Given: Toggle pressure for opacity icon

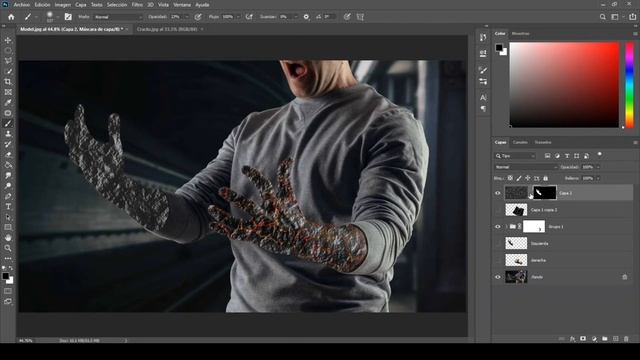Looking at the screenshot, I should click(198, 17).
